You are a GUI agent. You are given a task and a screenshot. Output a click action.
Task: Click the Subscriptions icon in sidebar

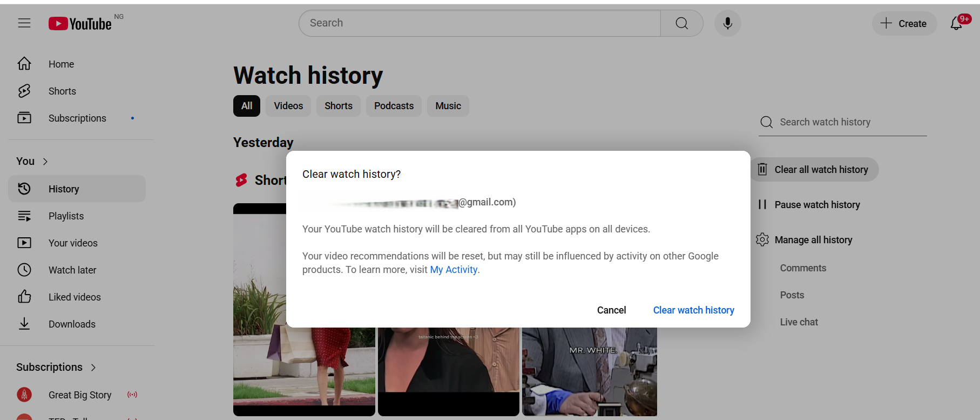tap(24, 118)
